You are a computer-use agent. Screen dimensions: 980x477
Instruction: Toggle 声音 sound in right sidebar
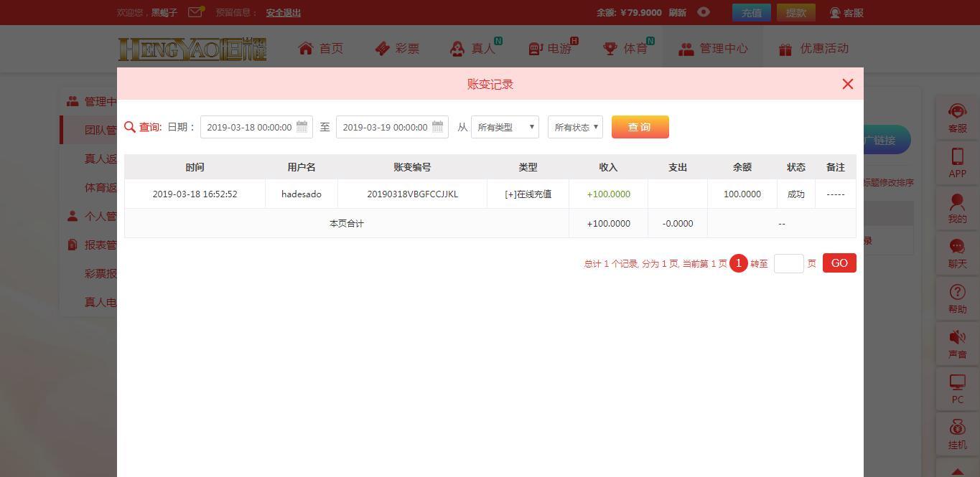[x=957, y=344]
